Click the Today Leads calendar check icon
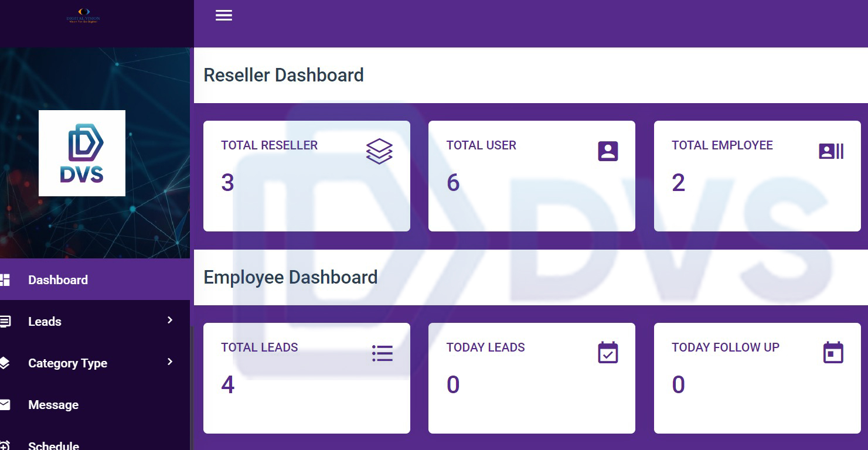The image size is (868, 450). (x=608, y=353)
